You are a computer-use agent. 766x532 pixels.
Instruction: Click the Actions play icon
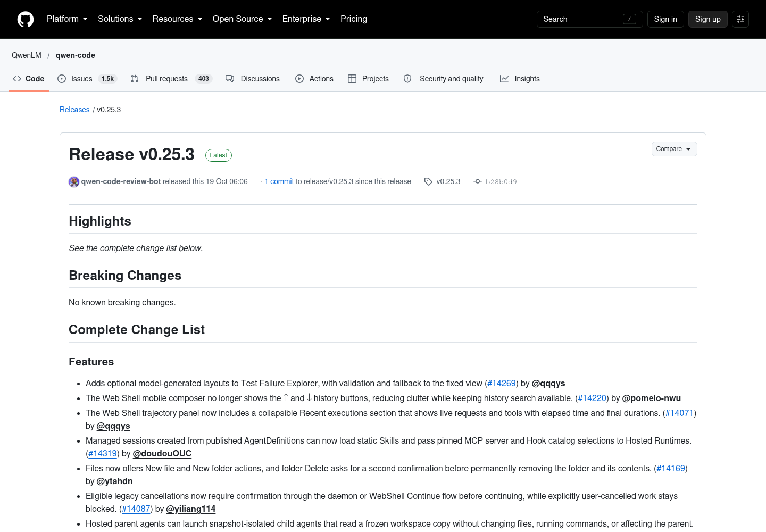[299, 79]
